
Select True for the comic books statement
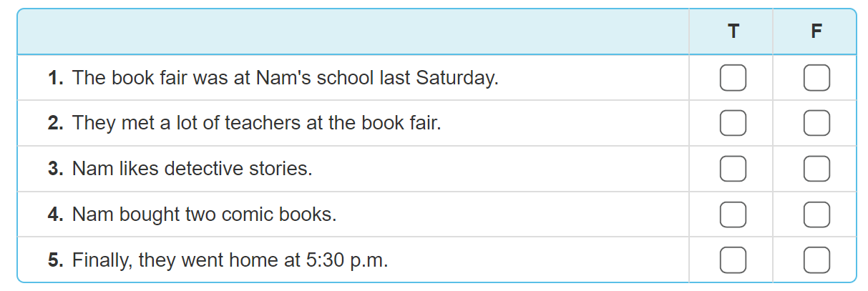point(733,214)
